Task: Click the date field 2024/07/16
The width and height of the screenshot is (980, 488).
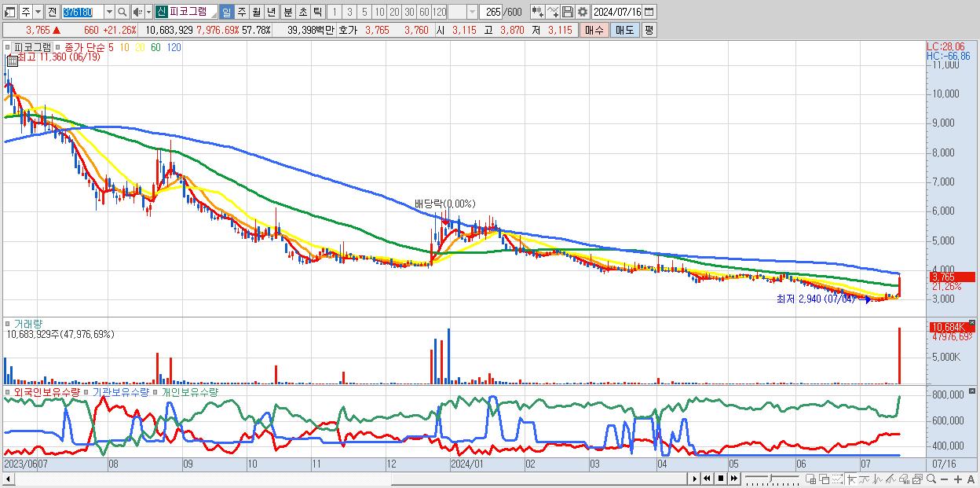Action: 617,12
